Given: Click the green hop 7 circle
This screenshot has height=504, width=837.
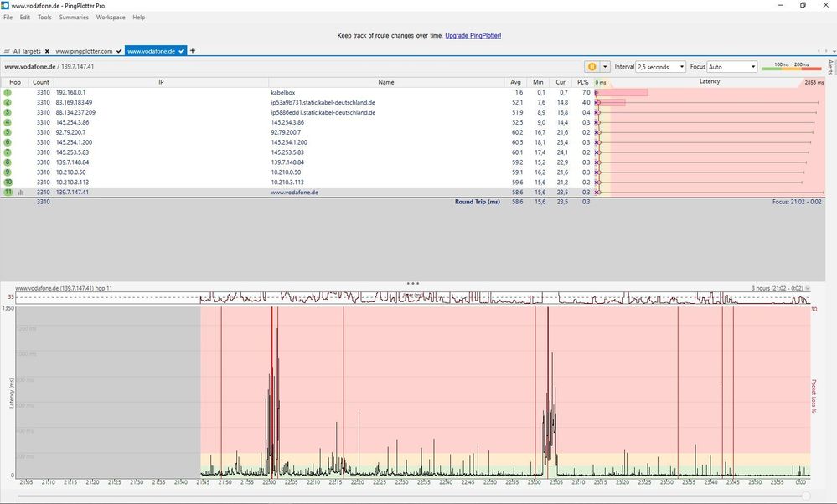Looking at the screenshot, I should click(x=8, y=152).
